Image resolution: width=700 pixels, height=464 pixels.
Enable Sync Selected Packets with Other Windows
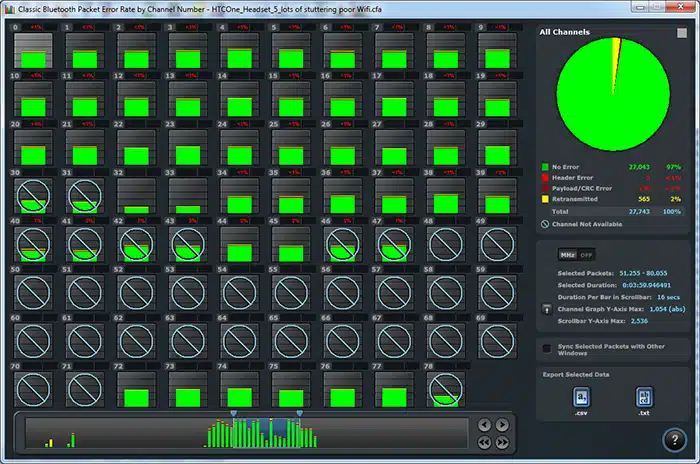coord(546,348)
